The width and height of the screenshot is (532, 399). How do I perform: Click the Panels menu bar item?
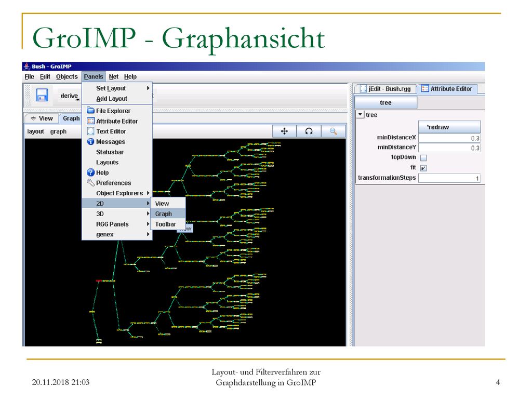point(94,77)
